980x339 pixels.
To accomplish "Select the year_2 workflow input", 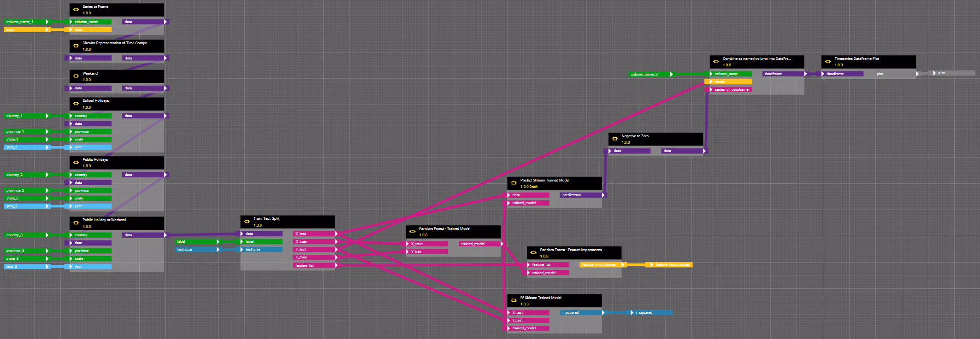I will click(26, 206).
